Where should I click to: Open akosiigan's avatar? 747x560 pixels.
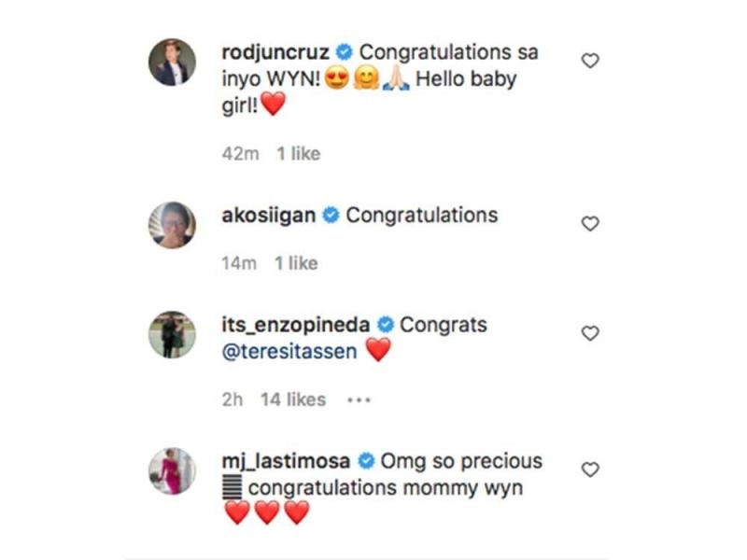click(173, 225)
